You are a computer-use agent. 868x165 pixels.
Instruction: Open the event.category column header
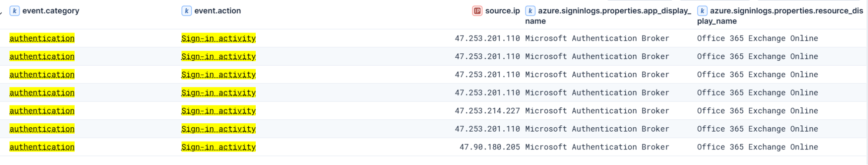point(51,11)
